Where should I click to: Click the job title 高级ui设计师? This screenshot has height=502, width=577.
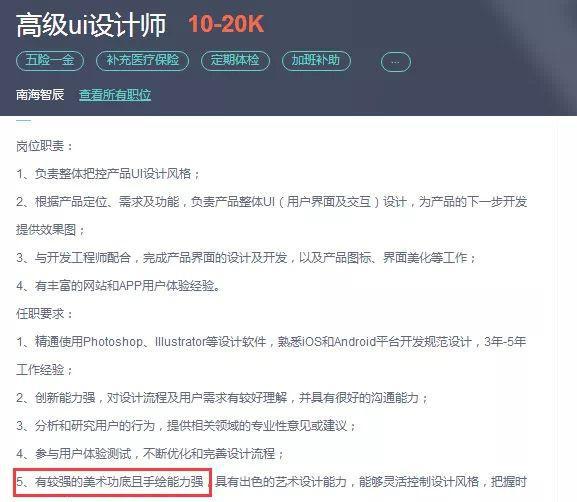91,25
